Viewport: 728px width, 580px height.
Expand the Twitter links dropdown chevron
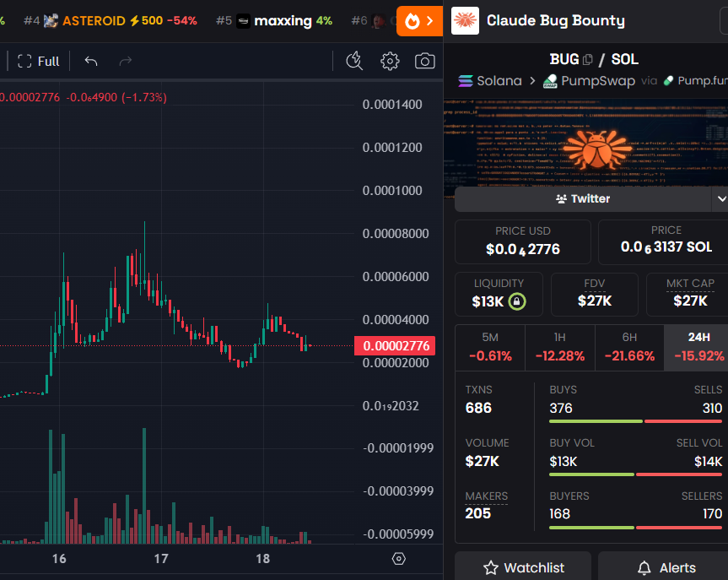[x=720, y=198]
